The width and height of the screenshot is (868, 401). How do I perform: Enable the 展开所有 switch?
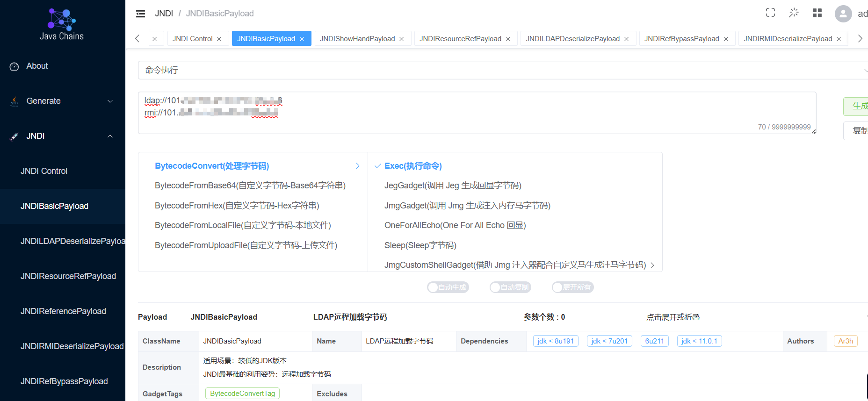point(573,287)
